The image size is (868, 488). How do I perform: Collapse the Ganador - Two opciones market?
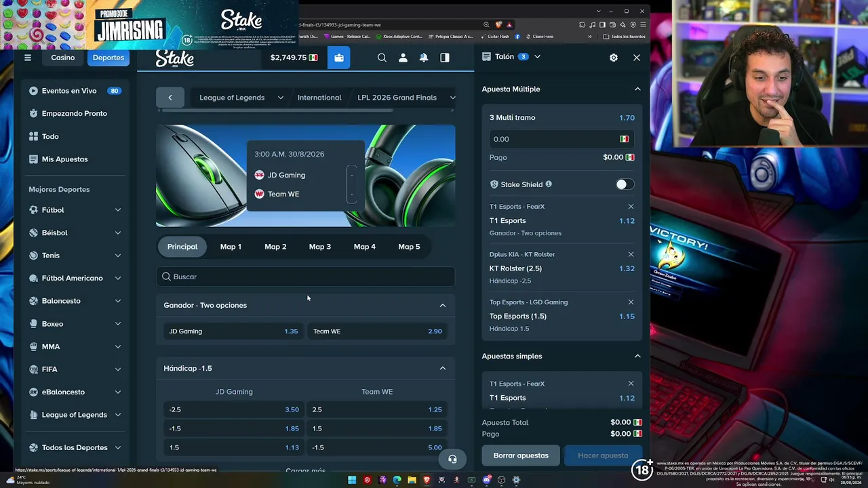coord(443,305)
